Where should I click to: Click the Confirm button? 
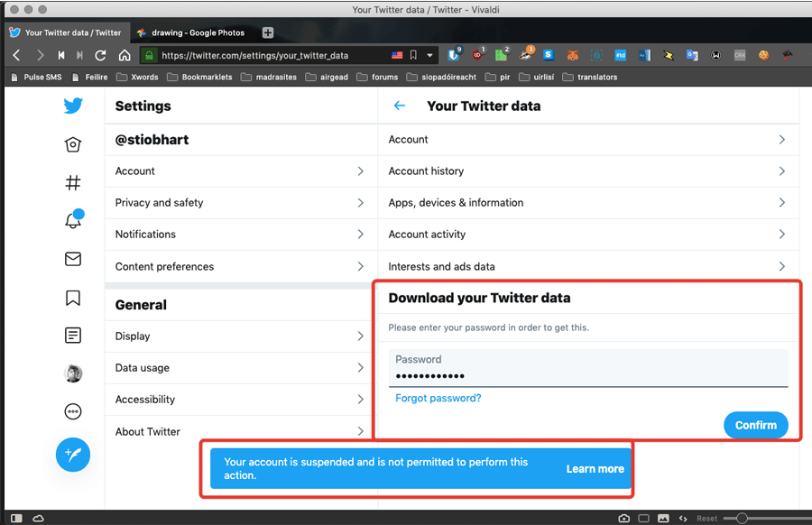[756, 425]
